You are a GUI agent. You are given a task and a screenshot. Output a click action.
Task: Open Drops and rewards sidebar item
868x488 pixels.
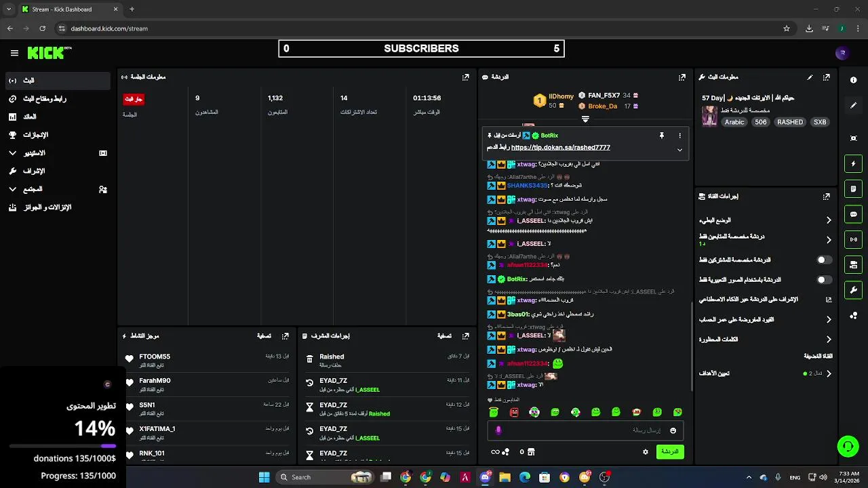(57, 207)
